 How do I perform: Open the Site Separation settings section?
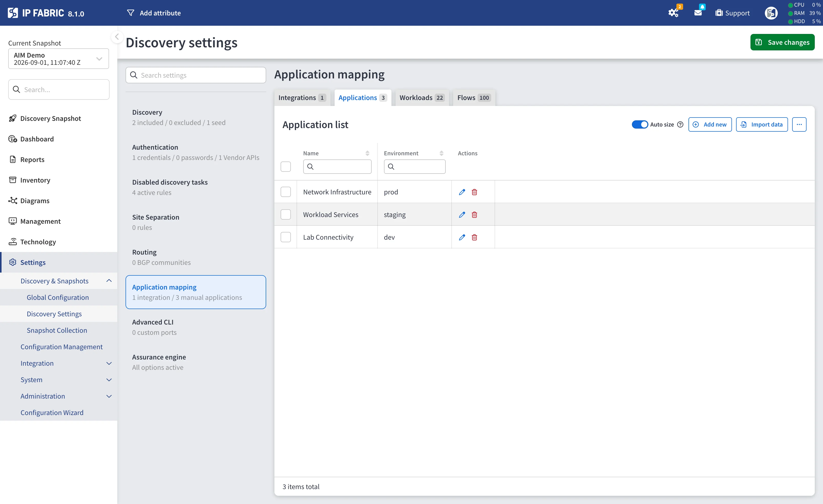(x=196, y=222)
